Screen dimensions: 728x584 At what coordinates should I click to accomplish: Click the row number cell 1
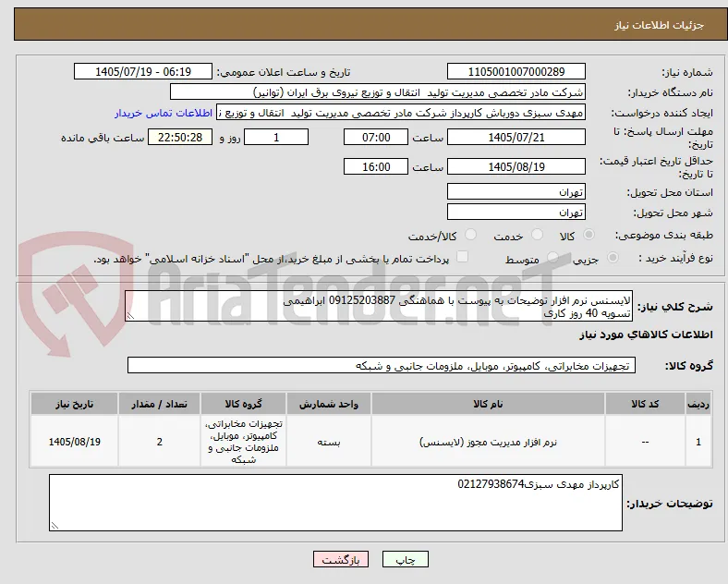point(698,442)
